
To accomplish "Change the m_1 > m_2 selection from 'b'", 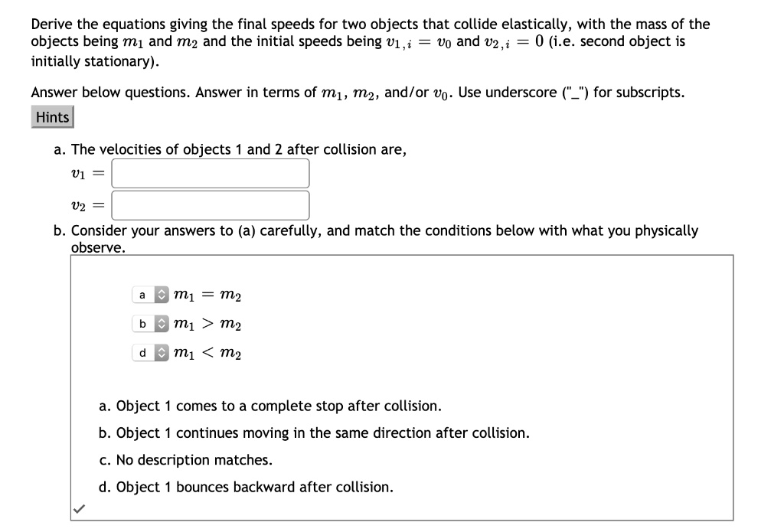I will [x=143, y=325].
